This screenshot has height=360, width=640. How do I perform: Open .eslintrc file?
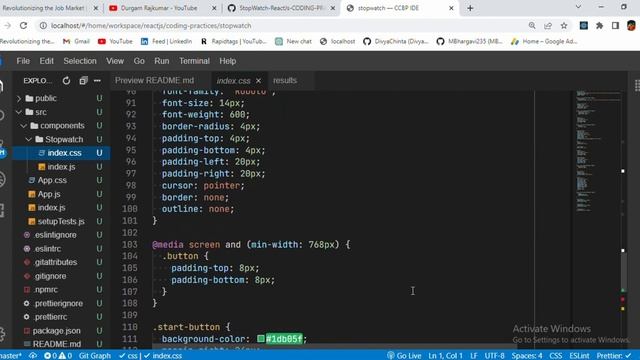(x=47, y=249)
